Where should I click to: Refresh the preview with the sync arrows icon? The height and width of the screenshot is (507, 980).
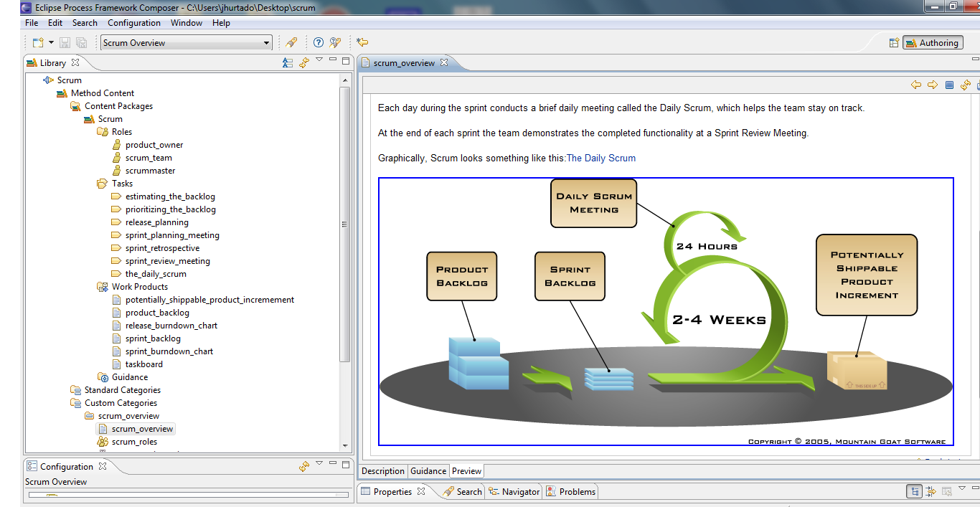966,85
